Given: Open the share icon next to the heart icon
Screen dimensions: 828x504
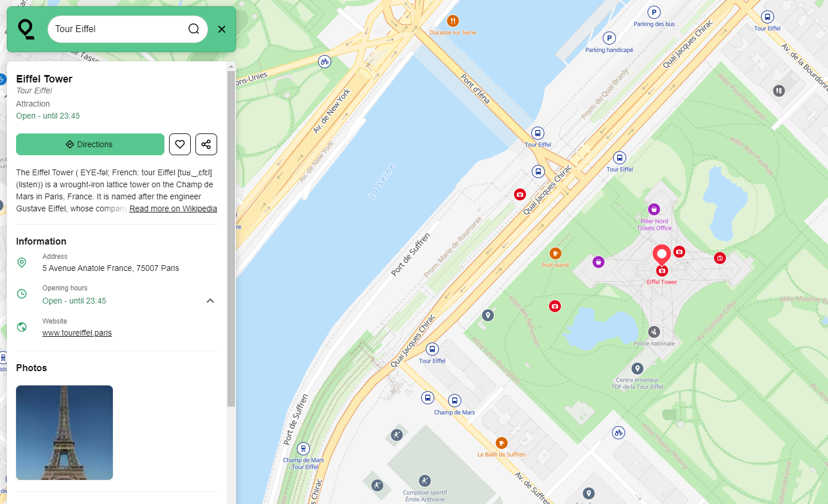Looking at the screenshot, I should coord(206,144).
